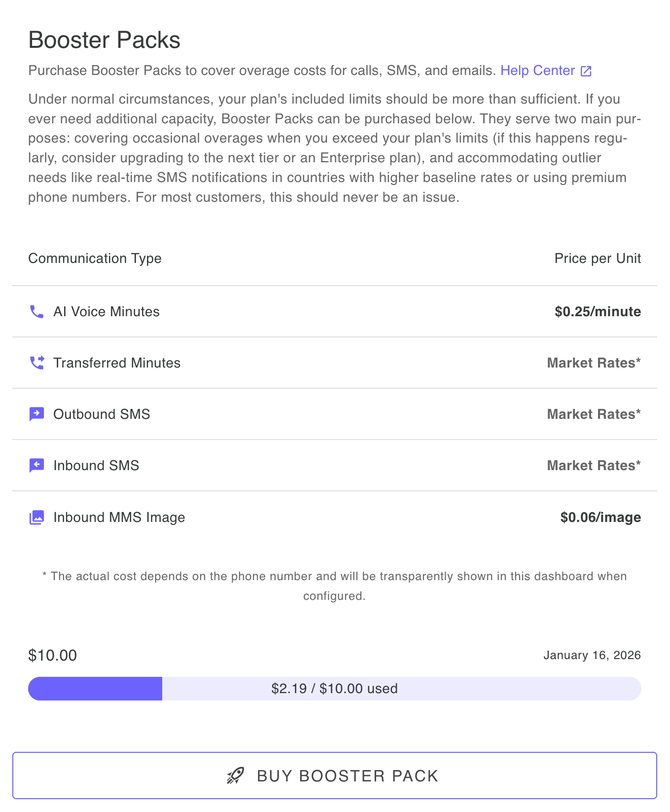The height and width of the screenshot is (812, 670).
Task: Select the Transferred Minutes call-forward icon
Action: coord(36,363)
